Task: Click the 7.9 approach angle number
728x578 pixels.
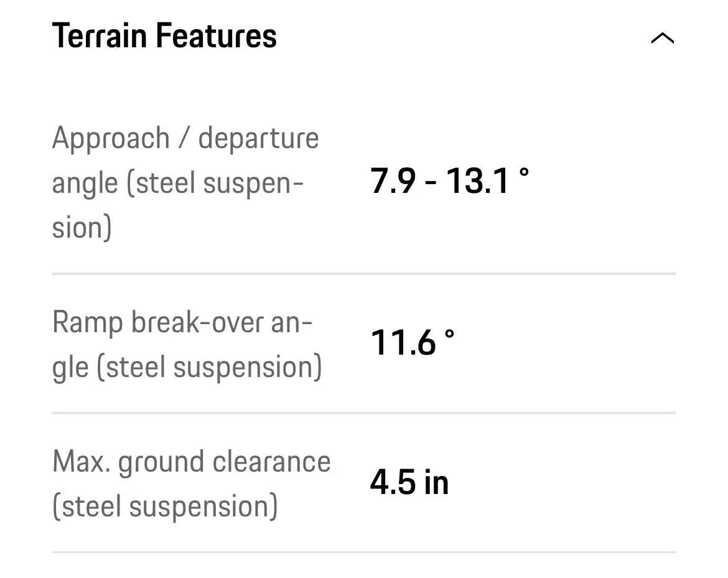Action: (x=393, y=182)
